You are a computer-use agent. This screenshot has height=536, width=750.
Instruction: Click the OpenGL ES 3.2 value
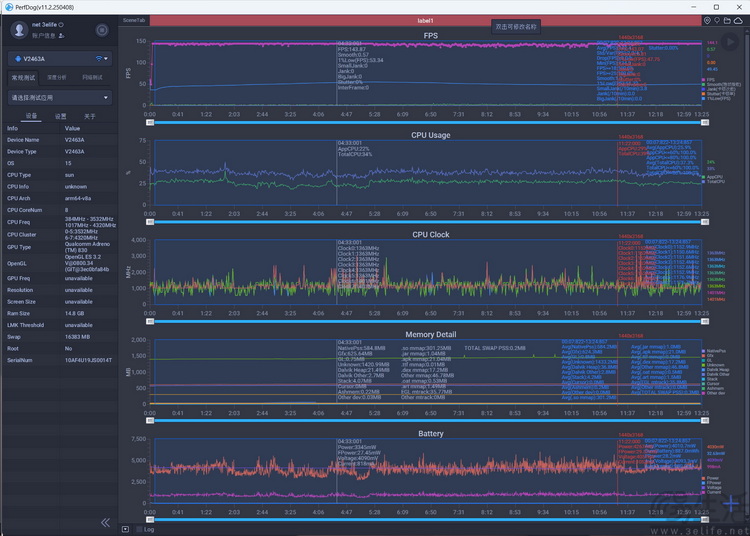pos(87,263)
